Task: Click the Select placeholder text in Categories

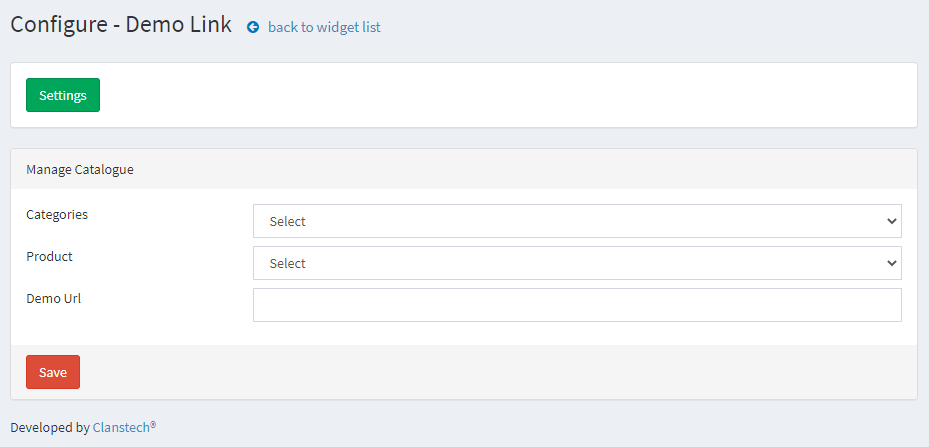Action: [287, 221]
